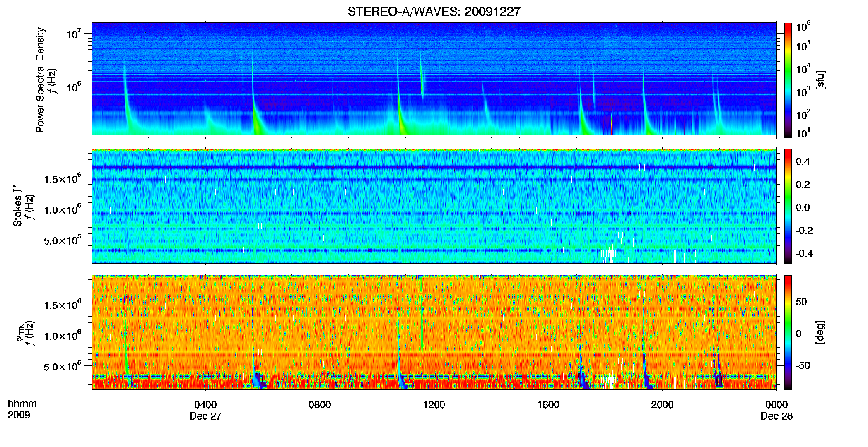Click the [sfu] colorbar unit label
Image resolution: width=868 pixels, height=447 pixels.
pos(820,80)
